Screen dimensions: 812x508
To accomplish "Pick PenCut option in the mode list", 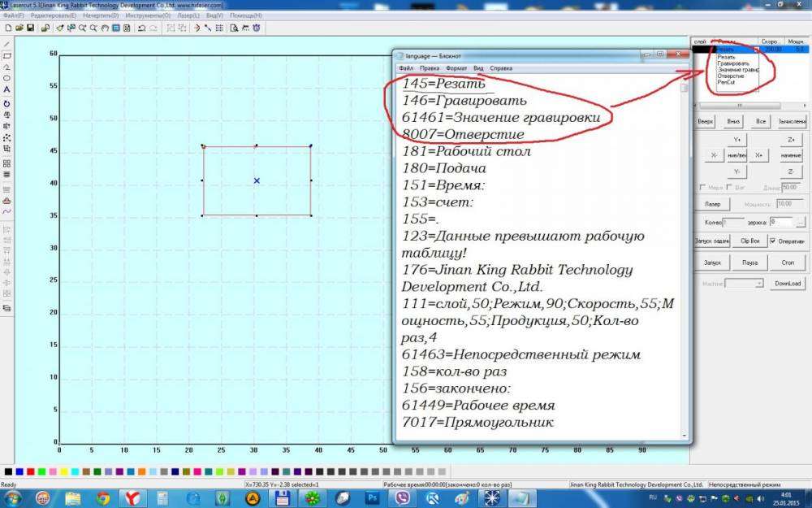I will [x=726, y=82].
